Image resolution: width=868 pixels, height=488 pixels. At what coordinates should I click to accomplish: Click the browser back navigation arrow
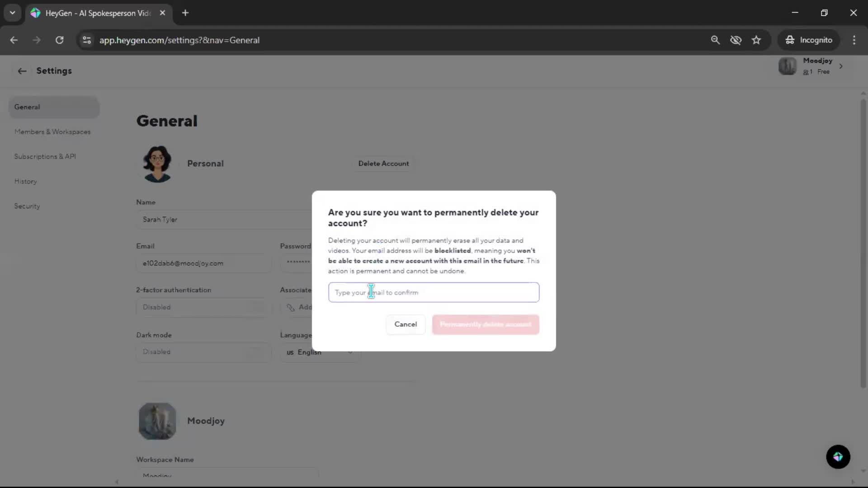(14, 40)
